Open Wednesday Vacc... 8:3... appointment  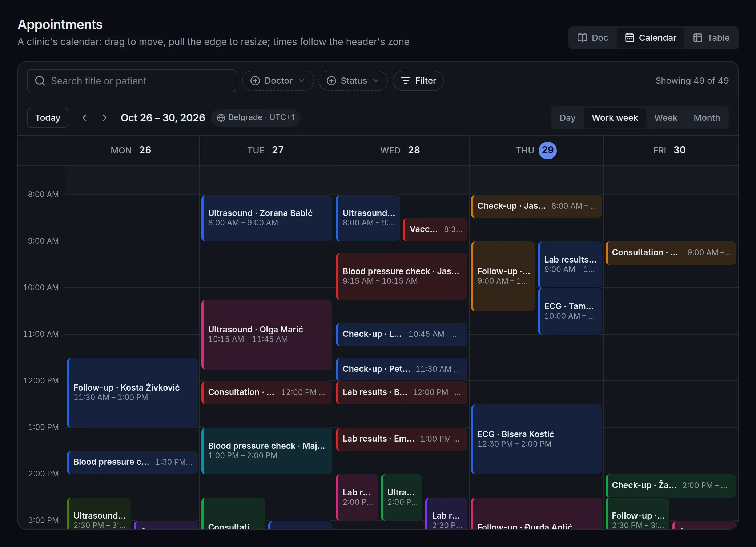click(435, 229)
